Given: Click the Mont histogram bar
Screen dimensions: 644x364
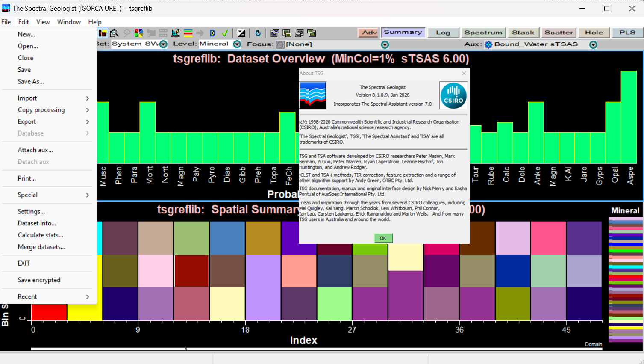Looking at the screenshot, I should pos(147,133).
